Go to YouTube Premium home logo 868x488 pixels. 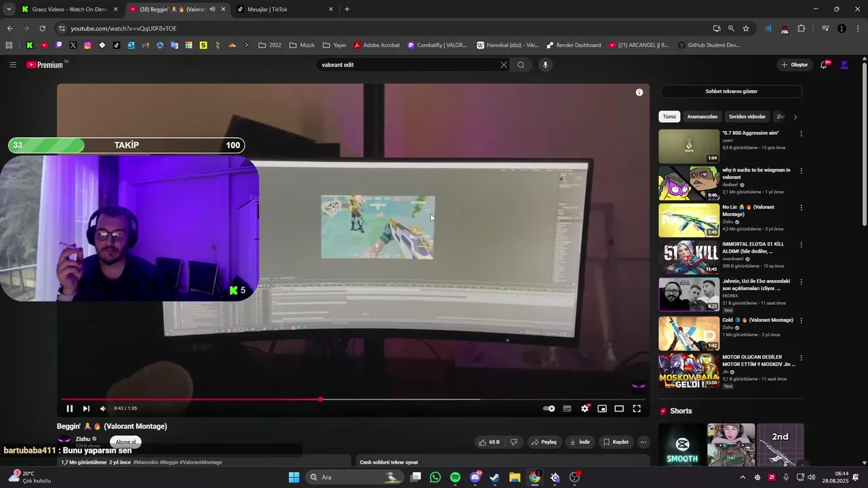pos(45,65)
